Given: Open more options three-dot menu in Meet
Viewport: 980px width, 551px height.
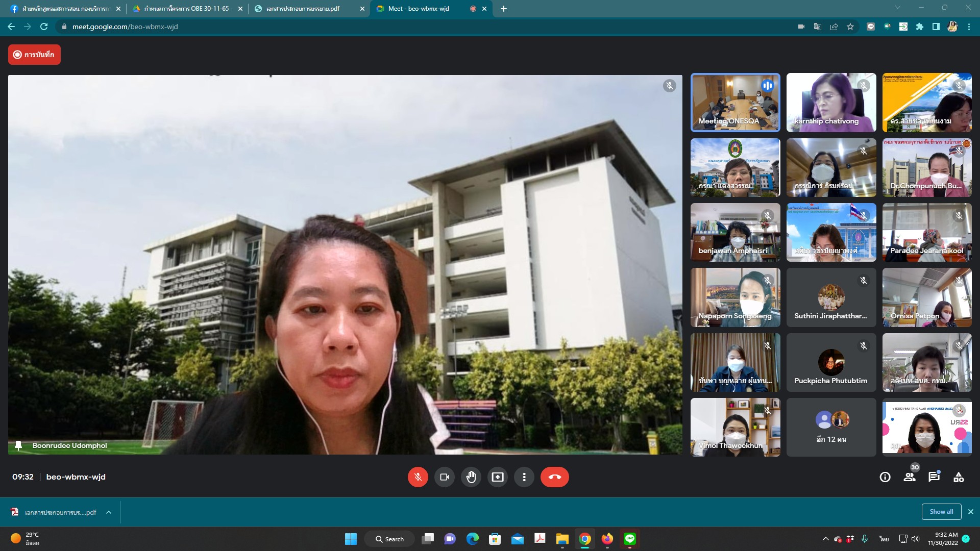Looking at the screenshot, I should point(524,477).
